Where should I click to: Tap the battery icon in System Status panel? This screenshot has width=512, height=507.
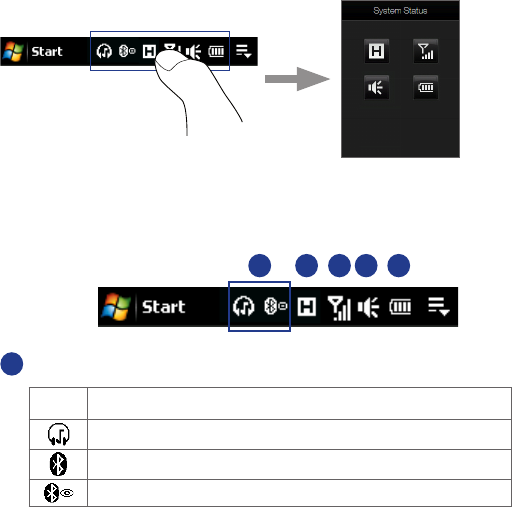coord(426,88)
